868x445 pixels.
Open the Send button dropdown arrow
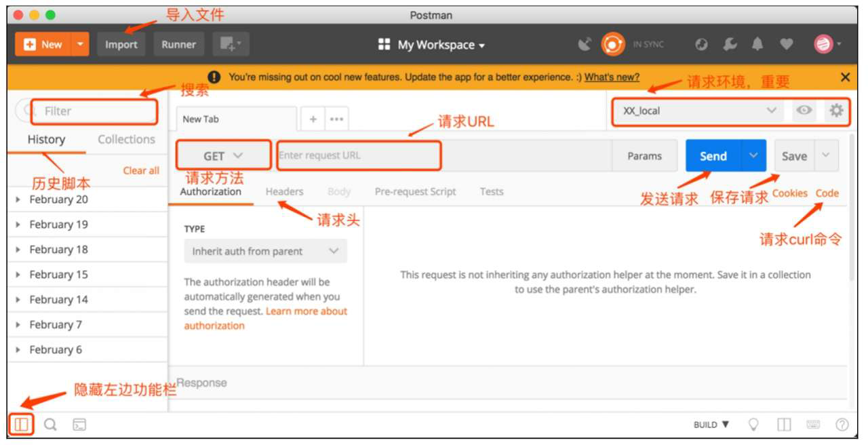tap(753, 156)
